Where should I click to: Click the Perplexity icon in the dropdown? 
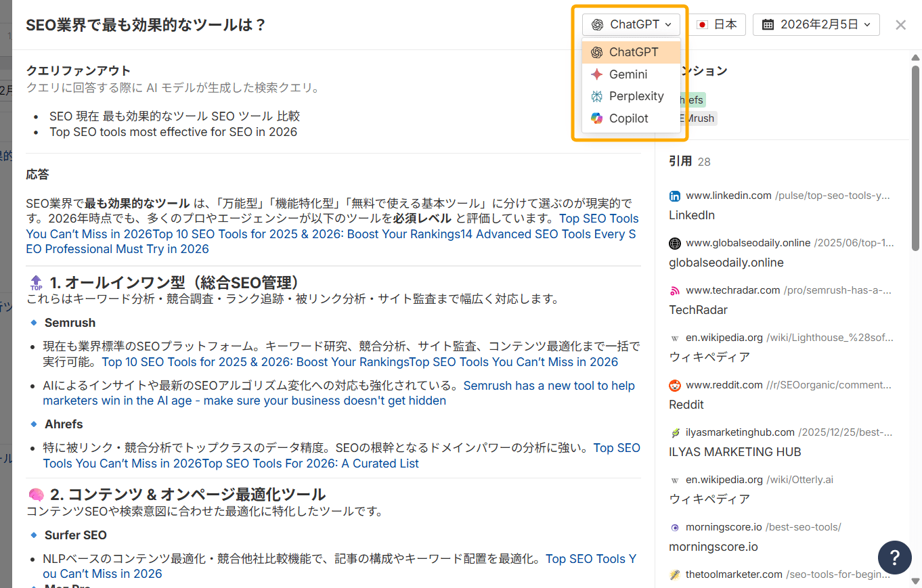(596, 96)
